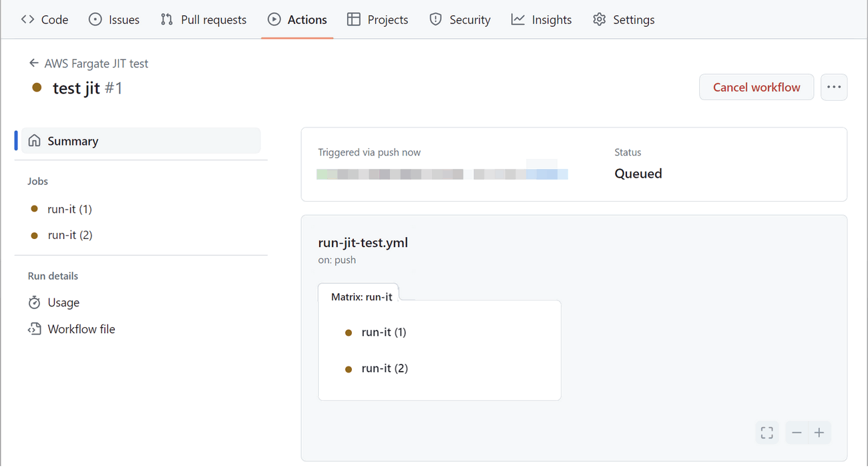Open the Security tab
868x470 pixels.
(x=460, y=19)
